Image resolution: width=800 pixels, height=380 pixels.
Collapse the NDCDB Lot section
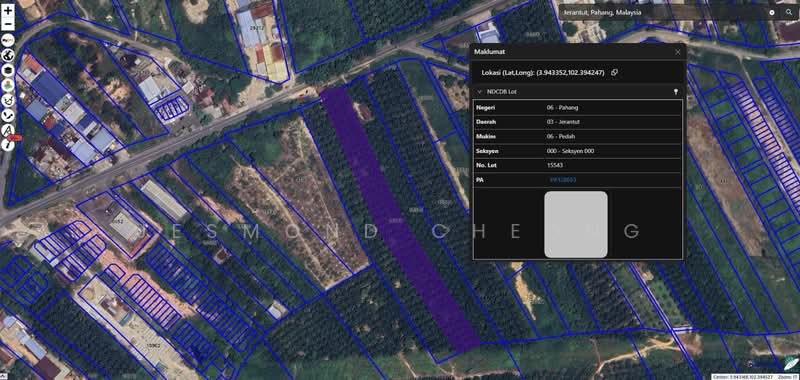tap(480, 92)
